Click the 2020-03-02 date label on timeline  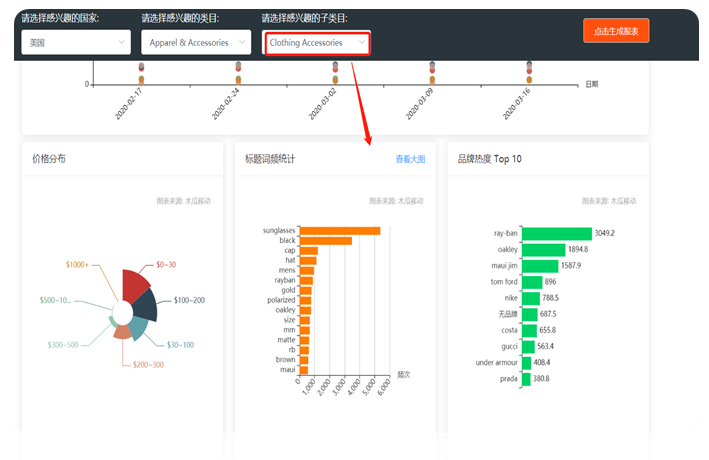click(325, 105)
